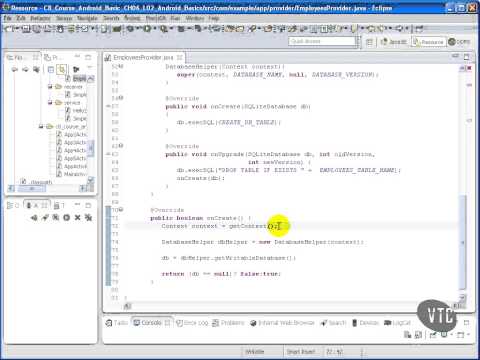Image resolution: width=480 pixels, height=360 pixels.
Task: Select the MainActivity file in tree
Action: tap(71, 174)
